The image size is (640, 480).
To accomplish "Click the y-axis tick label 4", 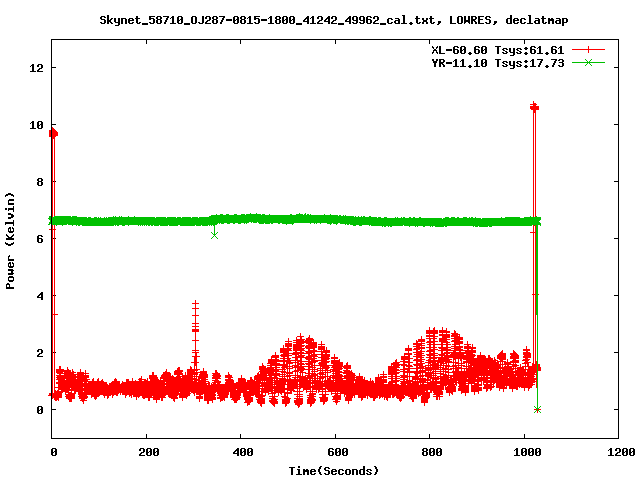I will (40, 296).
